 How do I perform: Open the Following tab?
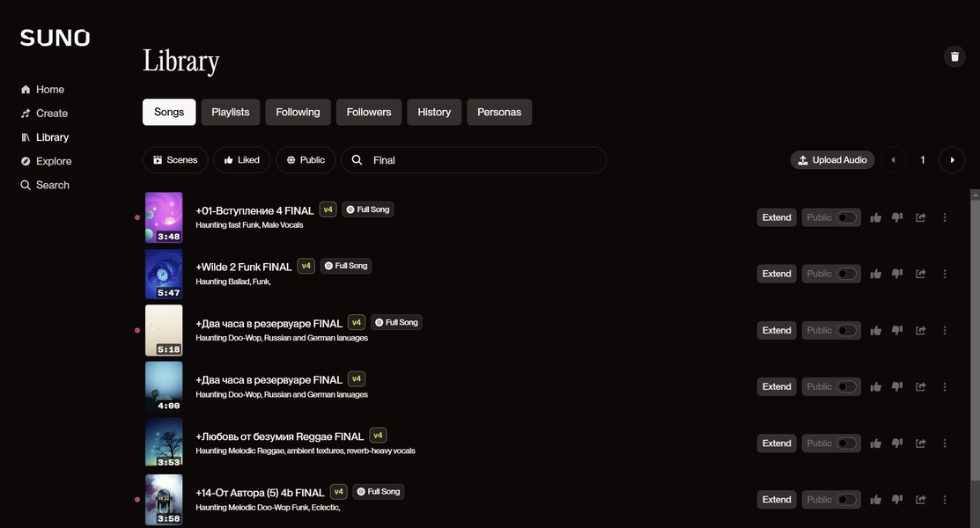click(x=298, y=112)
